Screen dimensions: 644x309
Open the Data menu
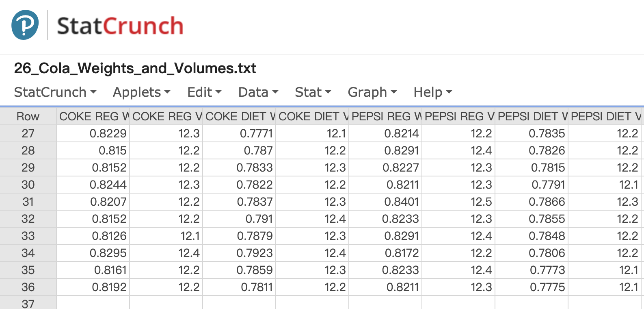pos(258,92)
